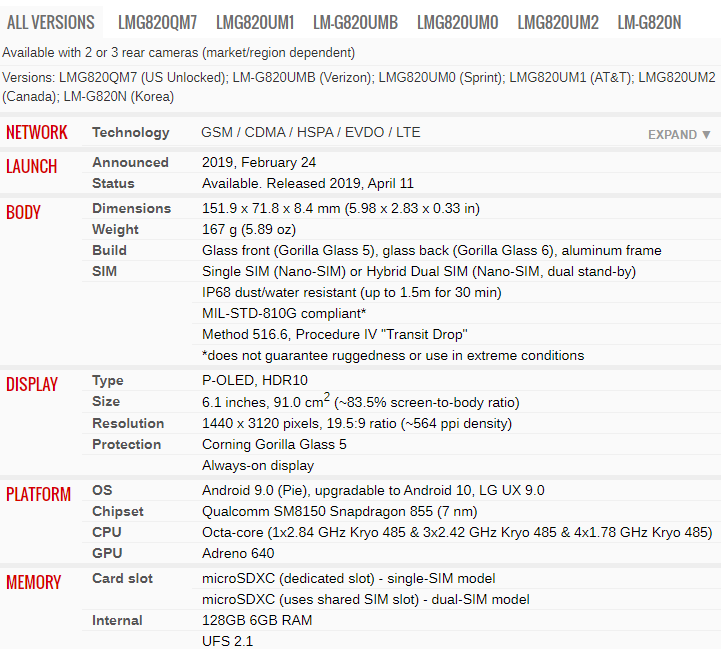The height and width of the screenshot is (649, 721).
Task: Click 'microSDXC (dedicated slot) - single-SIM model'
Action: click(x=349, y=579)
